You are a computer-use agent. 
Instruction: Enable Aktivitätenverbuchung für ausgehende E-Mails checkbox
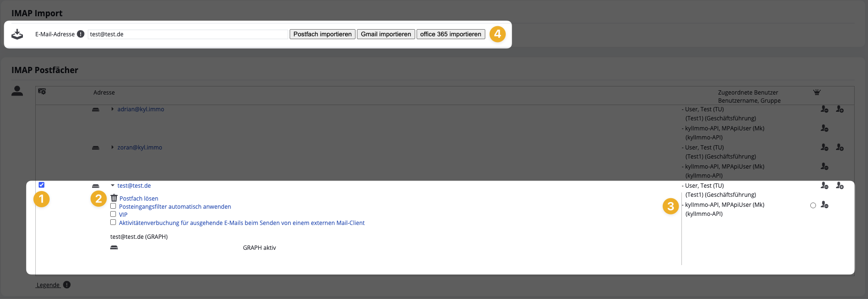(113, 222)
